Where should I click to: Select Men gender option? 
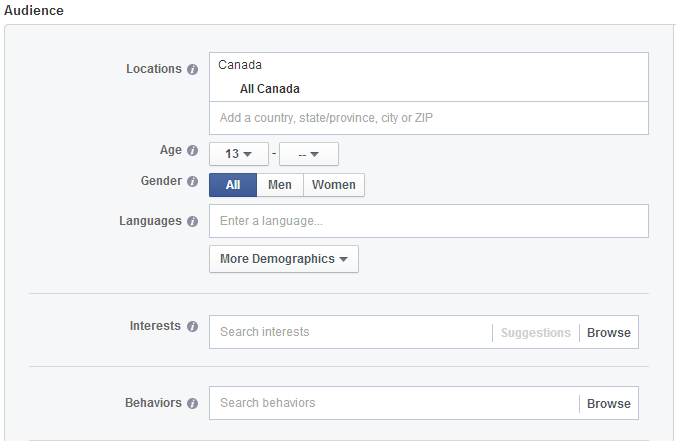[x=280, y=185]
